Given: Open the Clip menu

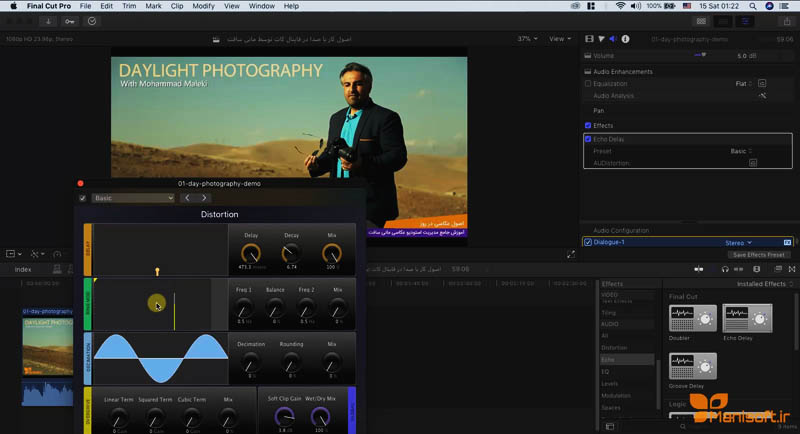Looking at the screenshot, I should pyautogui.click(x=177, y=6).
